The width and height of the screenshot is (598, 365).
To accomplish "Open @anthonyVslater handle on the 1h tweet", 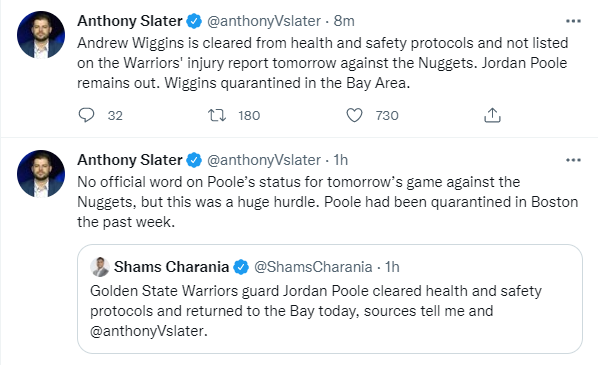I will [x=264, y=160].
